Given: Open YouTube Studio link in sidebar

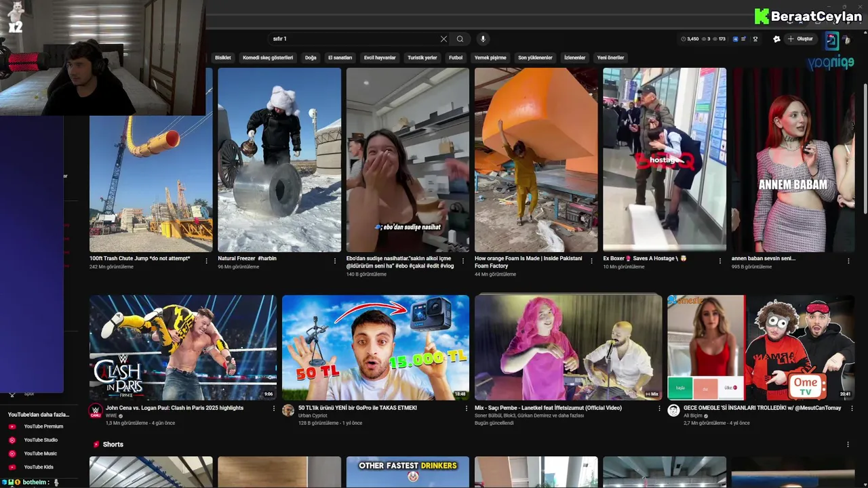Looking at the screenshot, I should pyautogui.click(x=41, y=440).
